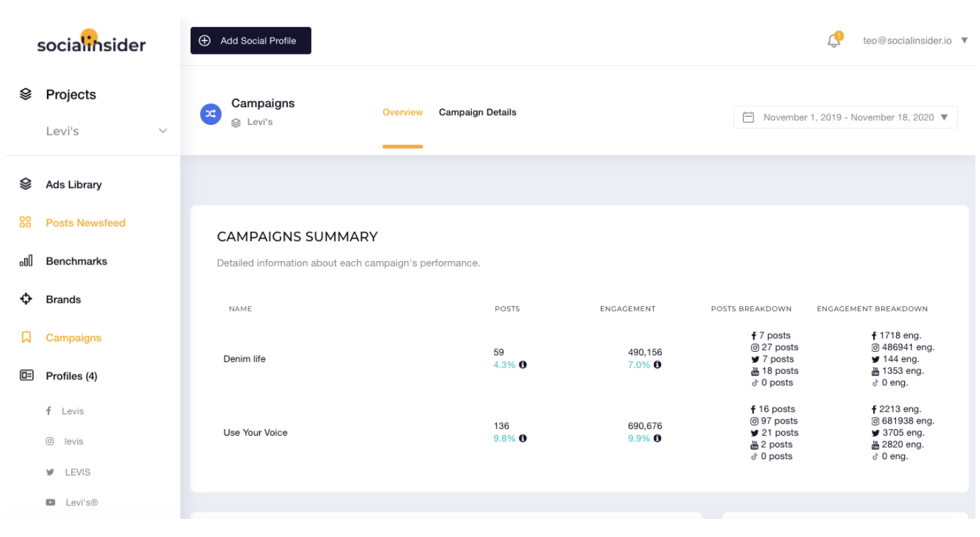This screenshot has height=537, width=980.
Task: Click the Posts Newsfeed grid icon
Action: click(26, 222)
